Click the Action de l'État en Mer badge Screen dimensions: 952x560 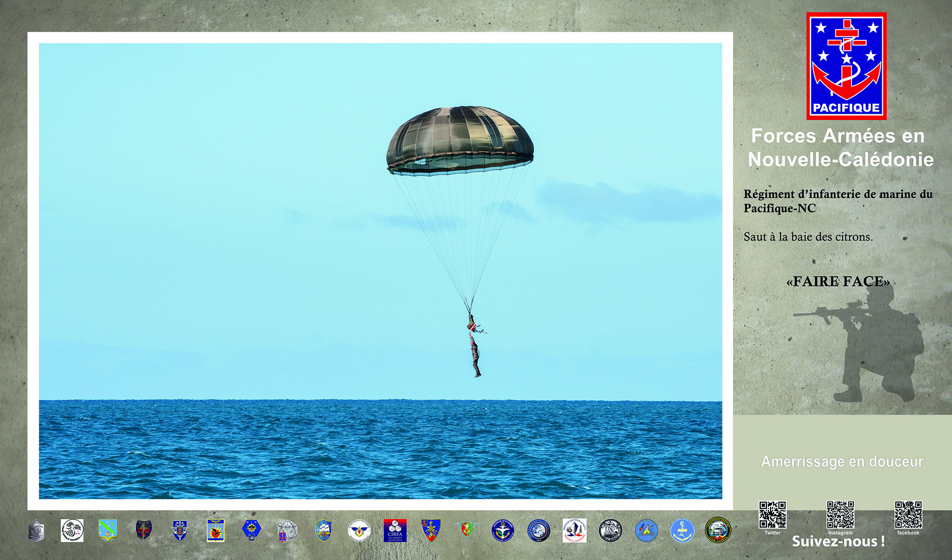[503, 530]
